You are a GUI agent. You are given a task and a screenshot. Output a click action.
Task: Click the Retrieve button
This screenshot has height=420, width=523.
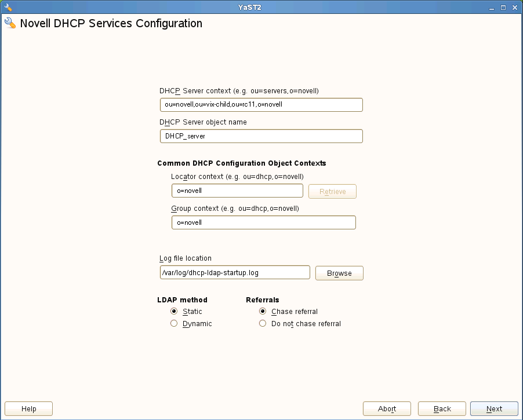point(332,191)
